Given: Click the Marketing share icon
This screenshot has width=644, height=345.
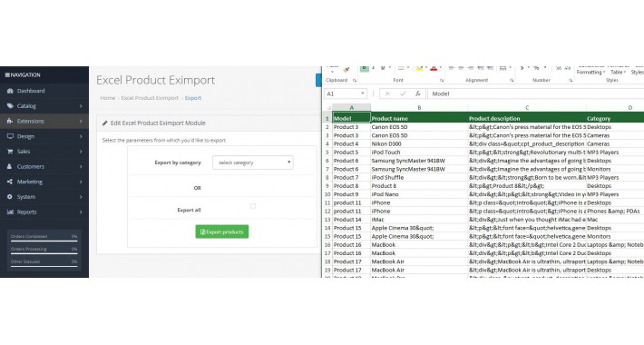Looking at the screenshot, I should click(x=10, y=182).
